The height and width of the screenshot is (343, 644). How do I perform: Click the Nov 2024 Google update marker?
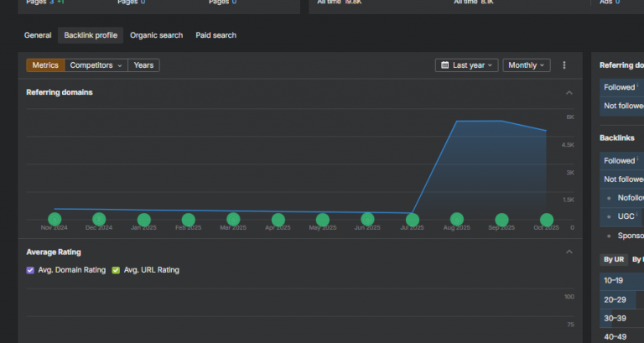(55, 220)
